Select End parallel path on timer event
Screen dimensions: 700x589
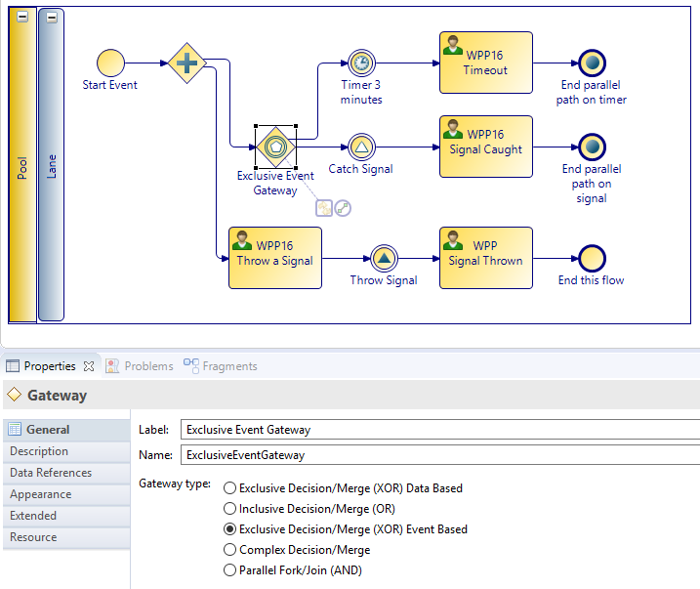click(592, 63)
